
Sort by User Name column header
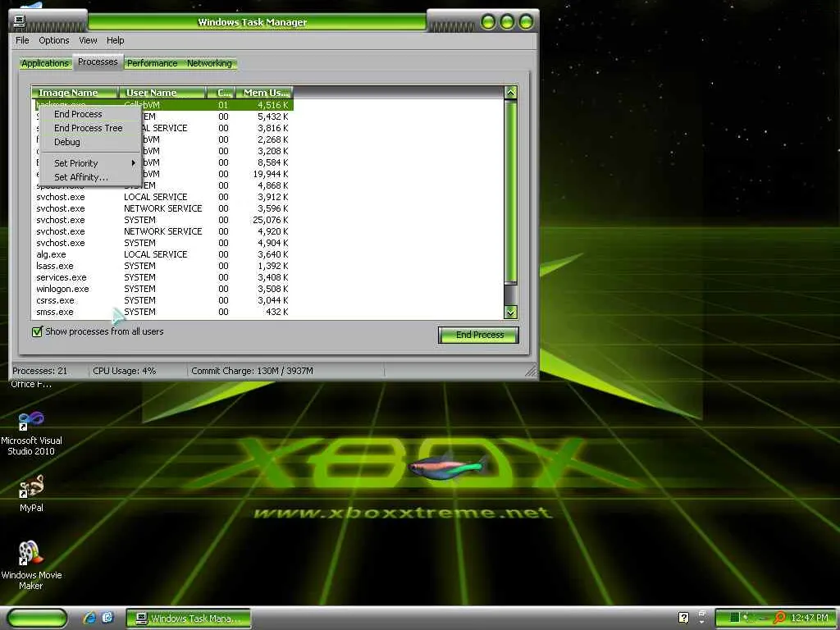click(x=162, y=93)
